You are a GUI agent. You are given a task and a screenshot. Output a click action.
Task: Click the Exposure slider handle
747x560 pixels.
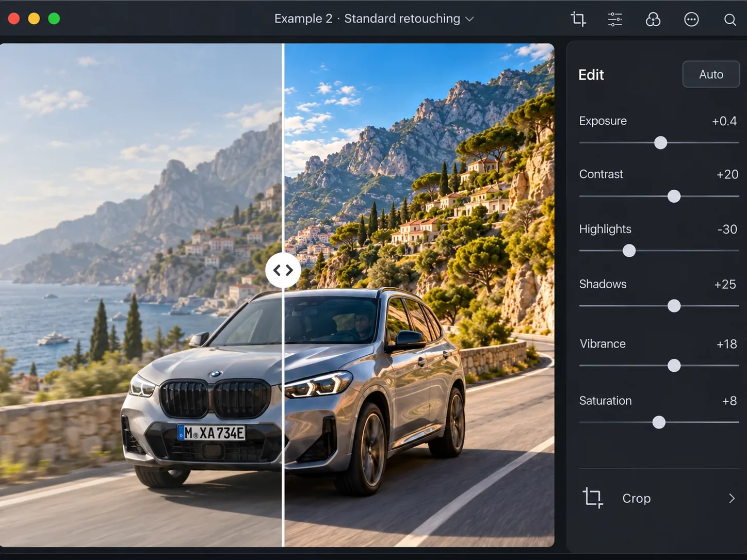660,143
